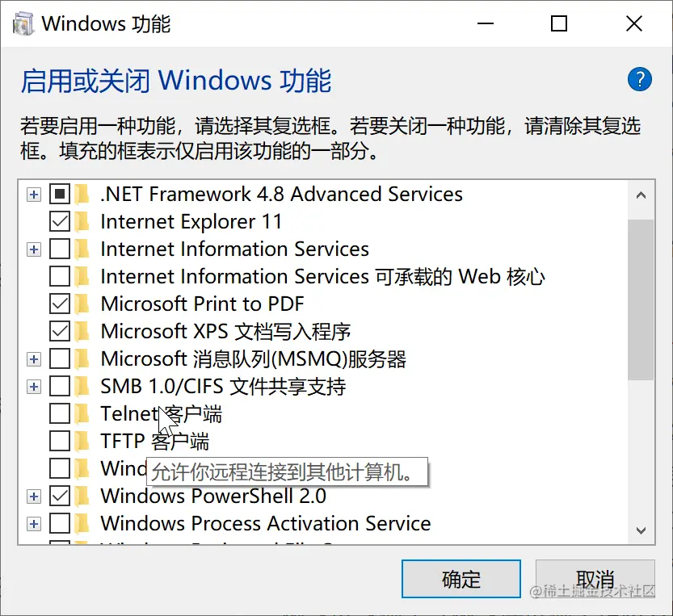Expand the SMB 1.0/CIFS 文件共享支持 node

click(33, 386)
